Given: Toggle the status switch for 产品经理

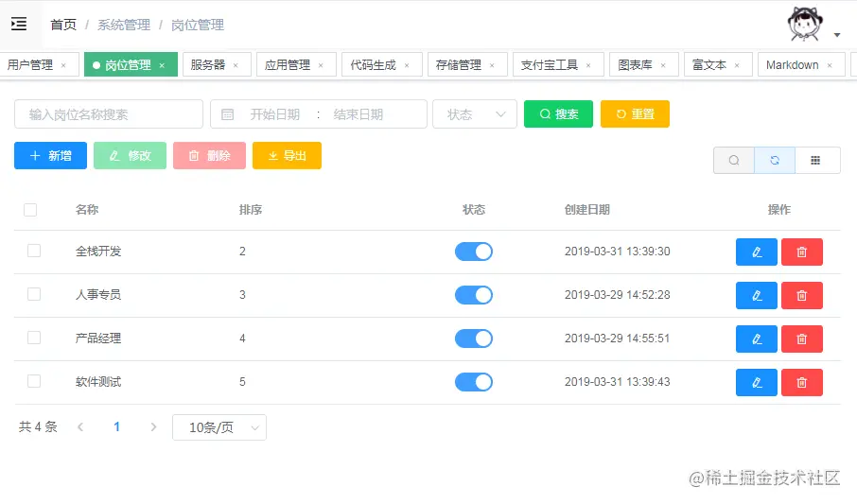Looking at the screenshot, I should click(474, 339).
